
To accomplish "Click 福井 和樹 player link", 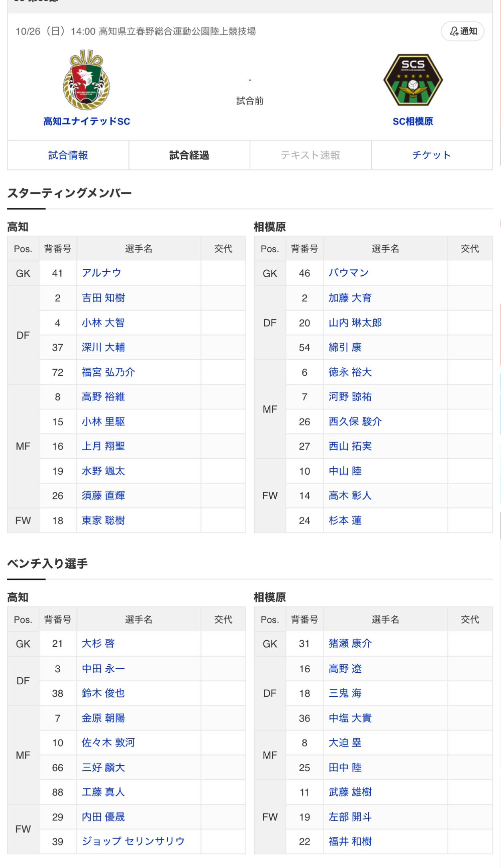I will [350, 841].
